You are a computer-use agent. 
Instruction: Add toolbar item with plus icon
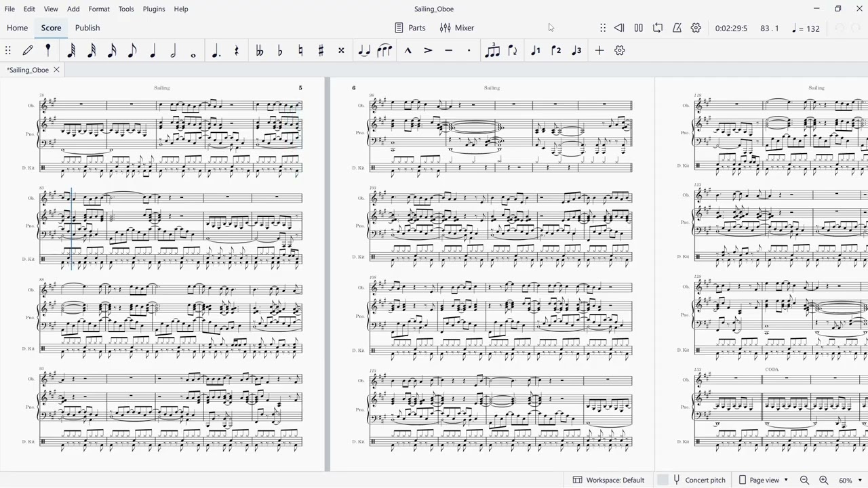(599, 50)
